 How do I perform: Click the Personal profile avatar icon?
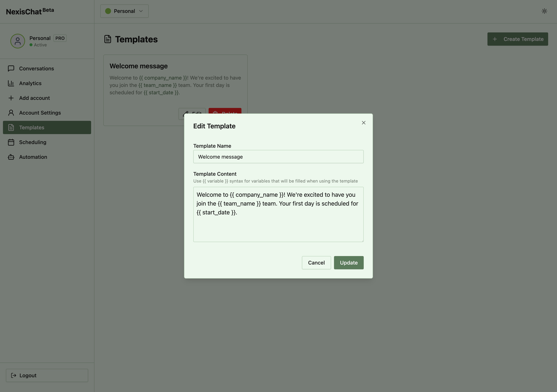tap(18, 41)
